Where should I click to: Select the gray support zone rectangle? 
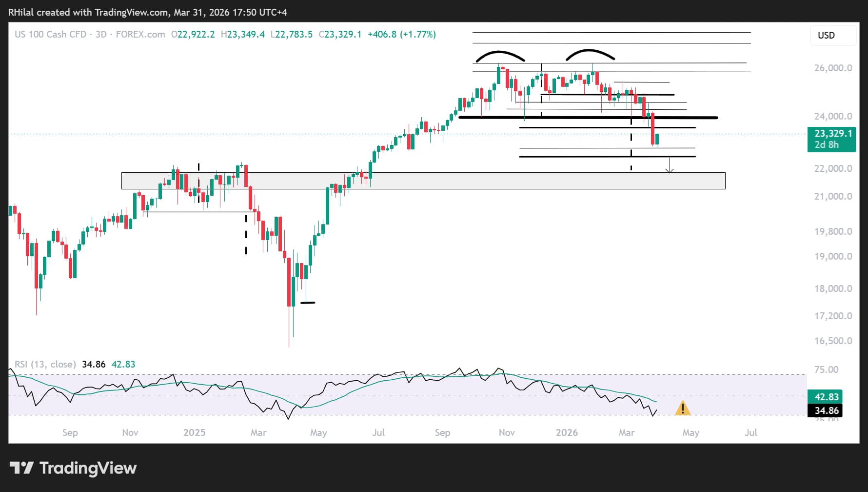pyautogui.click(x=423, y=181)
